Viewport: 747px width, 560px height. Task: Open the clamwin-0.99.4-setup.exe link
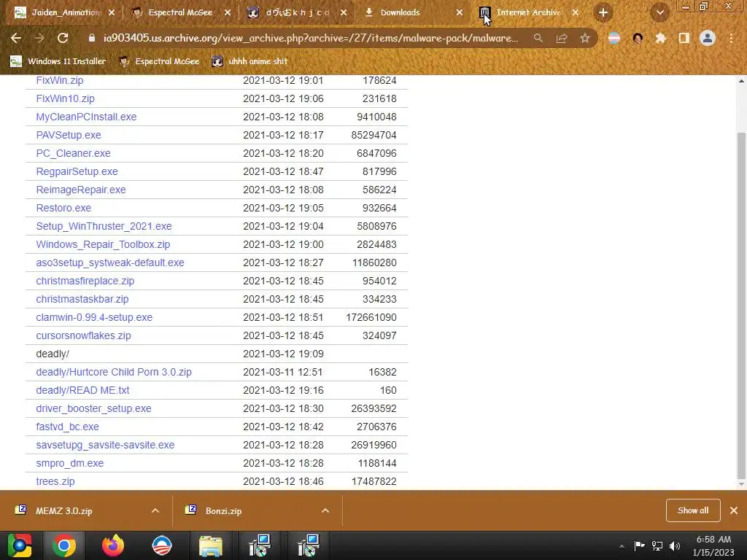[x=94, y=317]
